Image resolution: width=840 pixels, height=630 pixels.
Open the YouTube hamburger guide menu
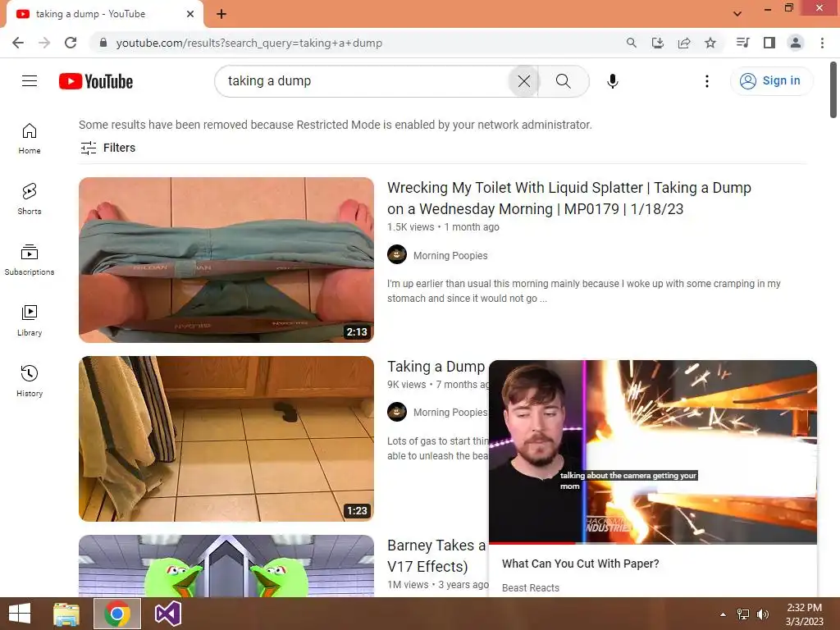point(30,81)
